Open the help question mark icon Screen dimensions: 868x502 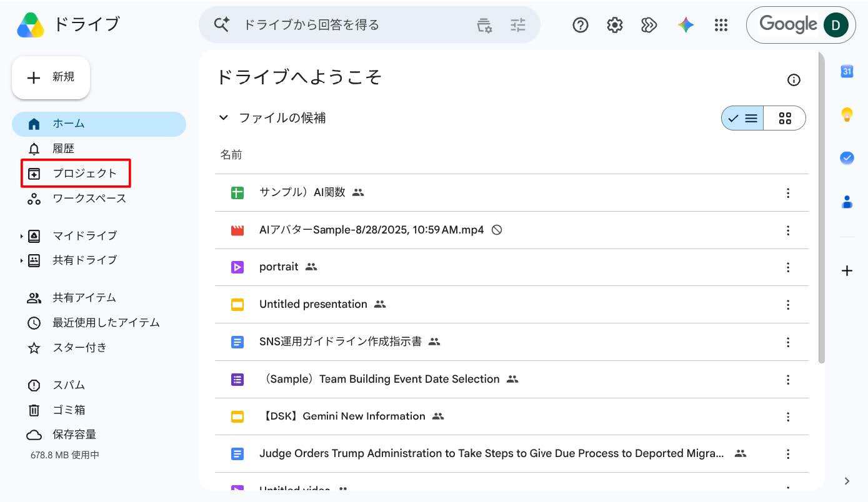581,25
